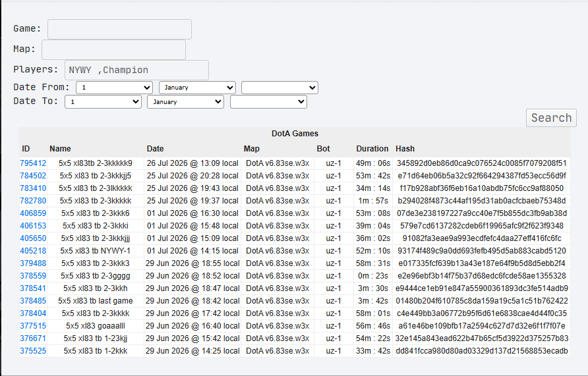Click date 25 Jul 2026 @ 20:28 local

[192, 176]
